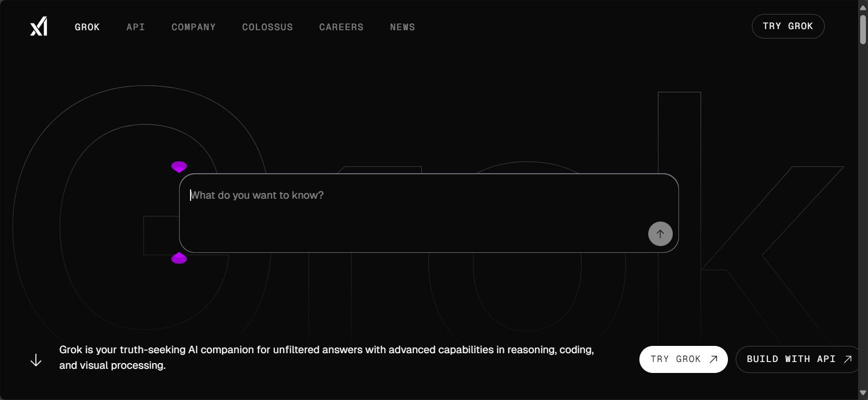Open the GROK nav item
Viewport: 868px width, 400px height.
(87, 27)
